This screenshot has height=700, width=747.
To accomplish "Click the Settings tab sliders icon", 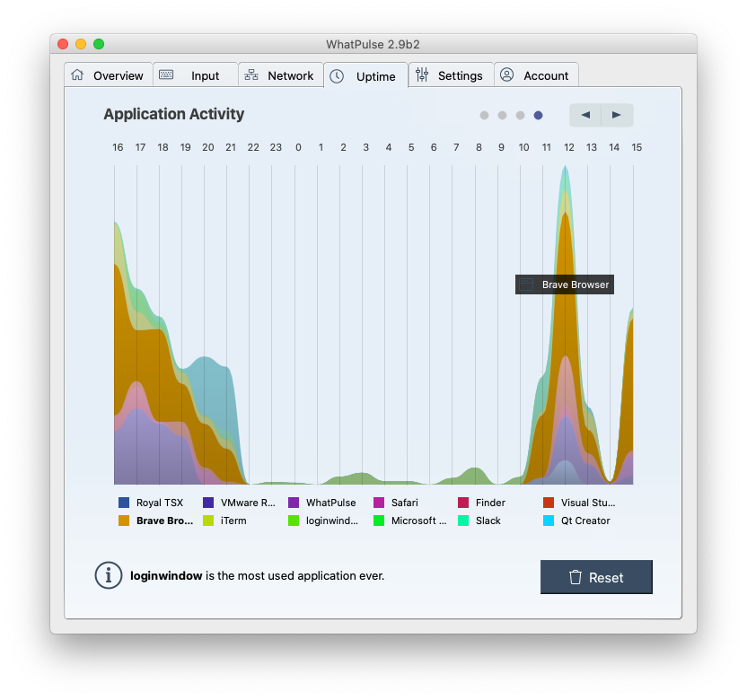I will point(422,75).
